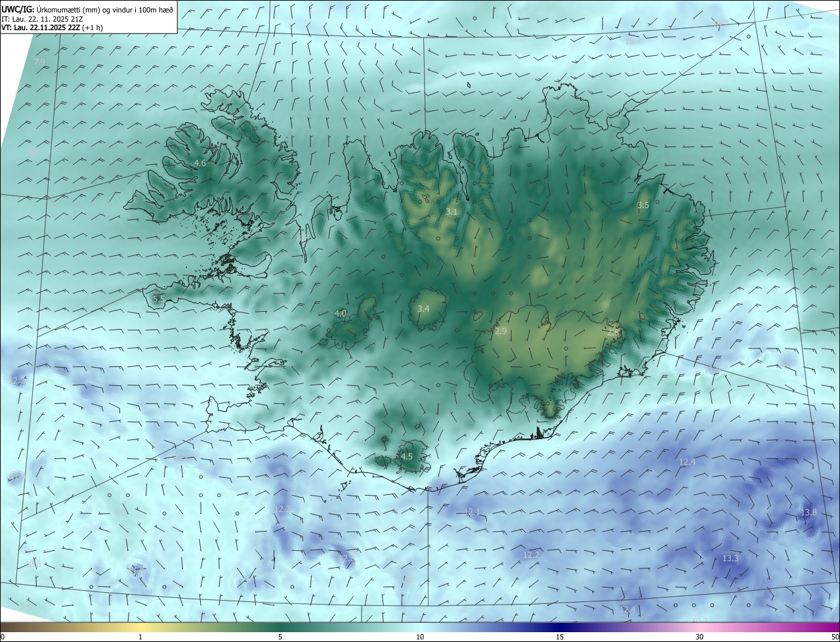Click the 5 tick on the color scale

click(x=280, y=637)
